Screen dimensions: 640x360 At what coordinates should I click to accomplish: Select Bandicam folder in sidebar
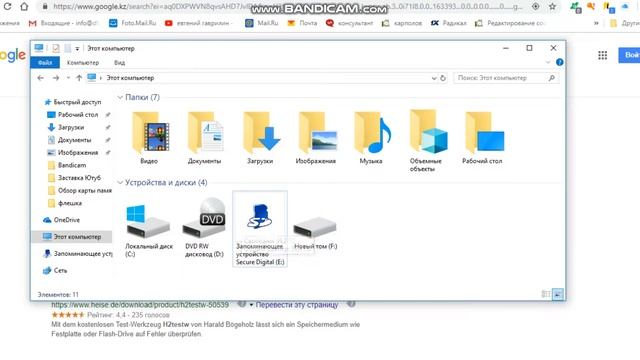72,165
